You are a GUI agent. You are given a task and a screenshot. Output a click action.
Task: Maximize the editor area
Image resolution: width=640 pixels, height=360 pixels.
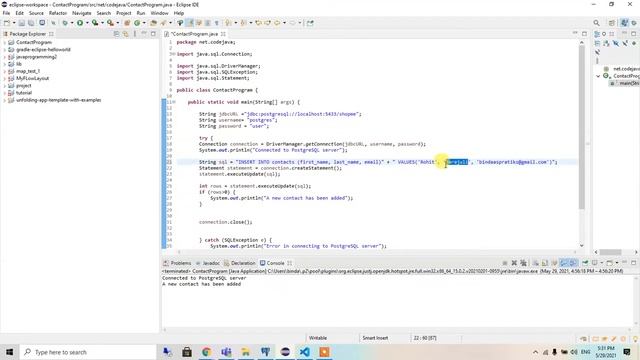tap(584, 33)
